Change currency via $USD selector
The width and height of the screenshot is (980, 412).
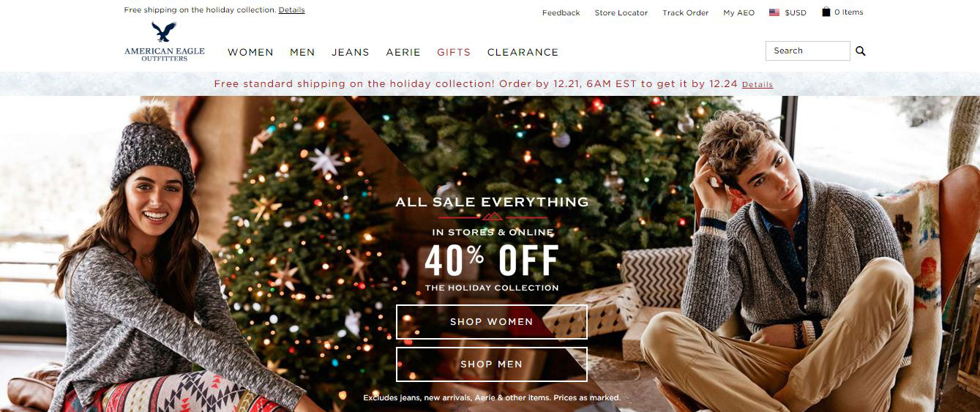pyautogui.click(x=796, y=12)
